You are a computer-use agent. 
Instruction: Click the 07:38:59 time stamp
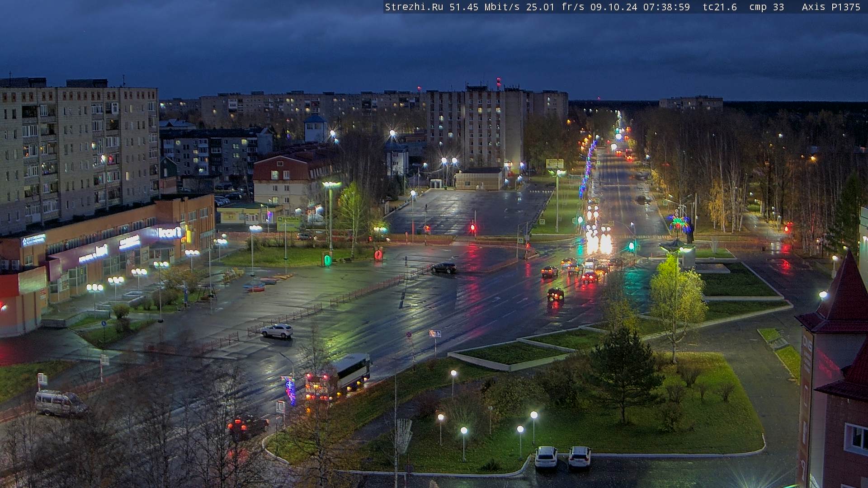(x=666, y=7)
